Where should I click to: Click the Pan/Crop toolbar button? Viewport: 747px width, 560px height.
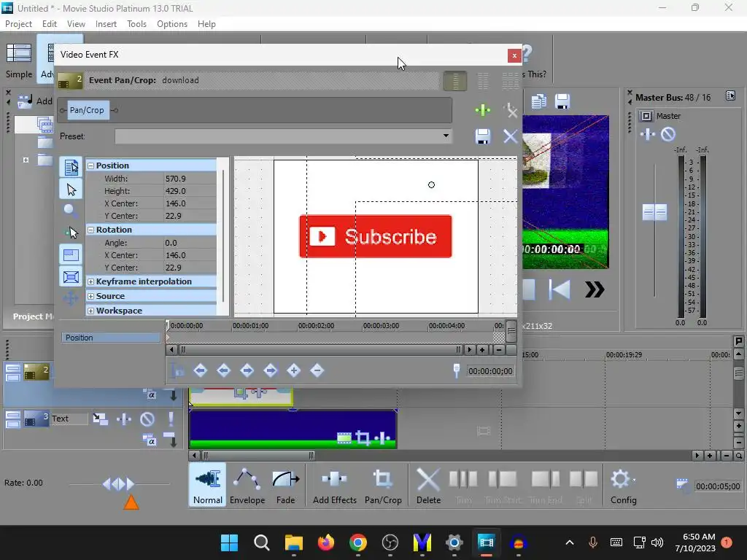(383, 485)
